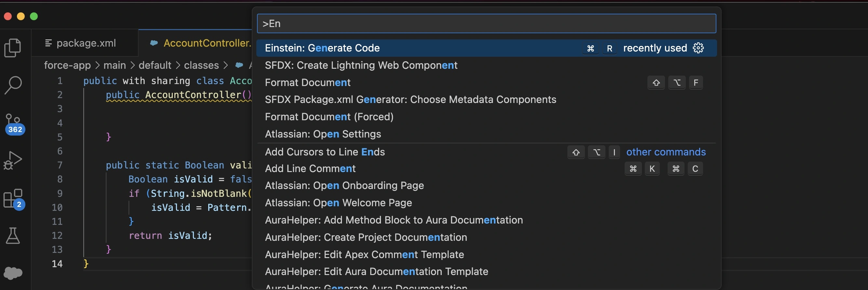Click the F key in Format Document shortcut
868x290 pixels.
[696, 83]
